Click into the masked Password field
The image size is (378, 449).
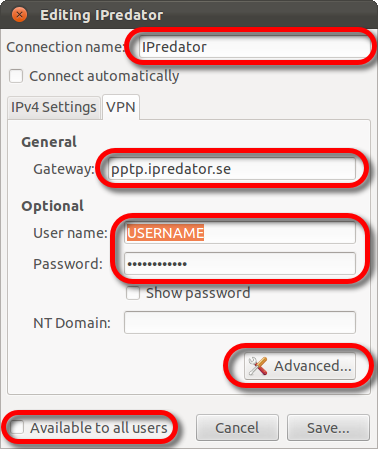[x=240, y=264]
